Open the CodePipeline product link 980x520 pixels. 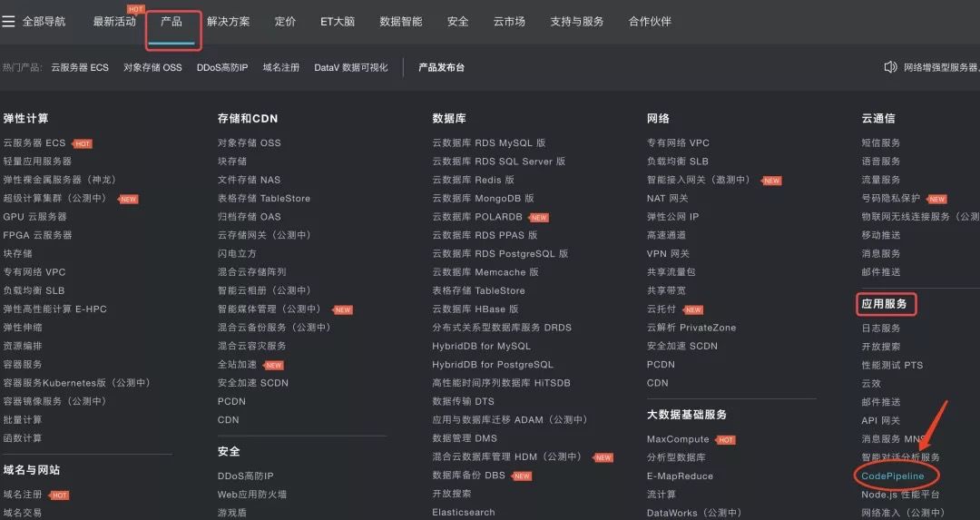pos(893,476)
